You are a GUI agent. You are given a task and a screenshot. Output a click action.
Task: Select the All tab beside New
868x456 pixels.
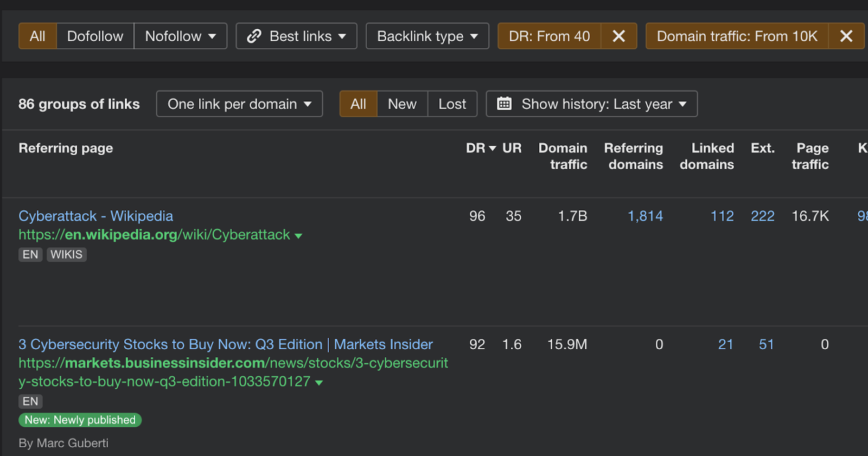[358, 104]
